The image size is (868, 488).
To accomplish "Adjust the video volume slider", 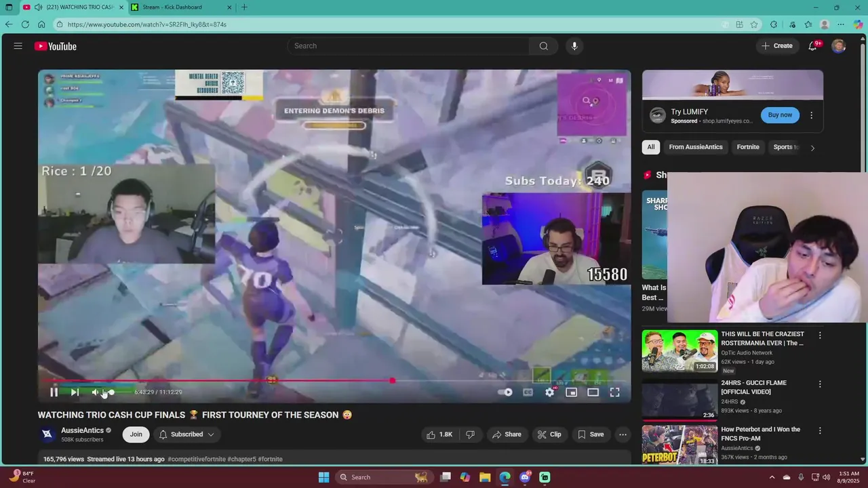I will pos(112,392).
